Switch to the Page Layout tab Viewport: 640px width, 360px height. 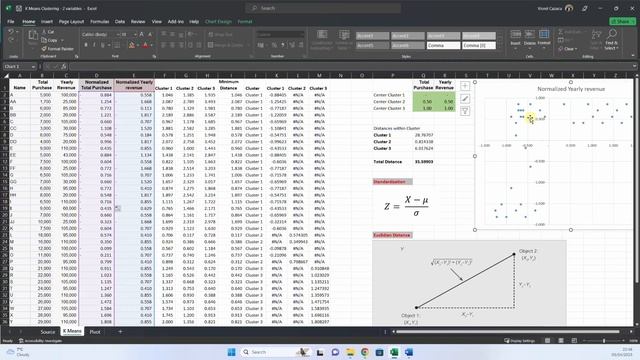click(71, 22)
